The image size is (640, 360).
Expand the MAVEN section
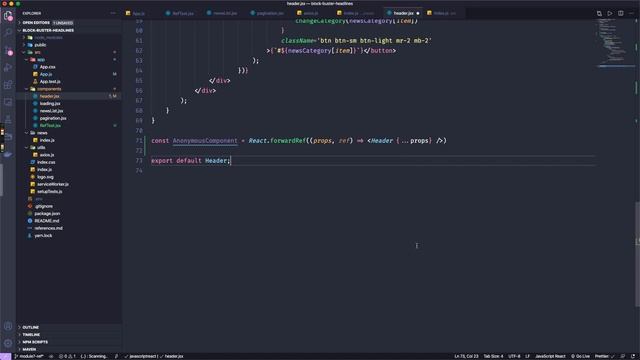point(69,349)
